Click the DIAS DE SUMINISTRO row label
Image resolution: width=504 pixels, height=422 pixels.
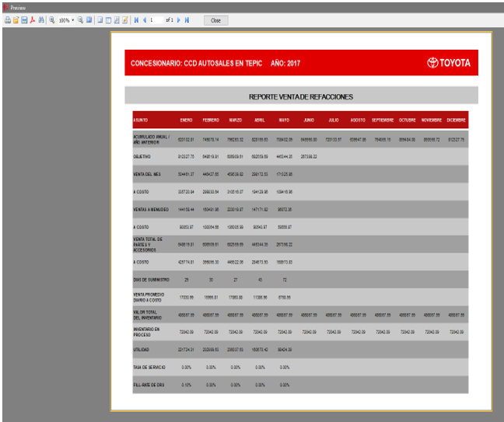[x=152, y=280]
